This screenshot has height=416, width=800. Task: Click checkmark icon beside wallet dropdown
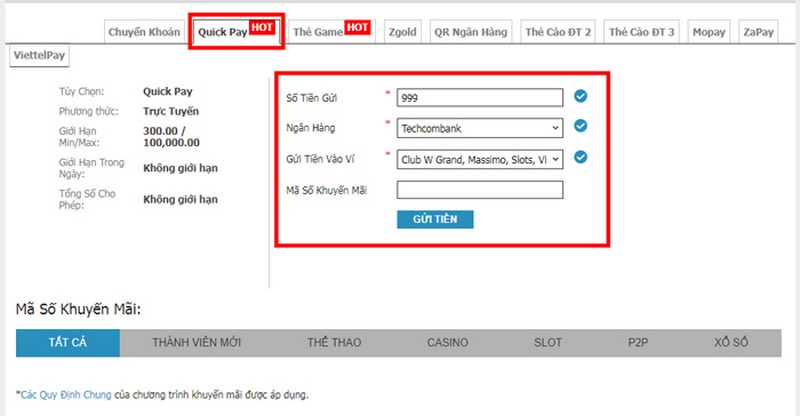pos(580,157)
